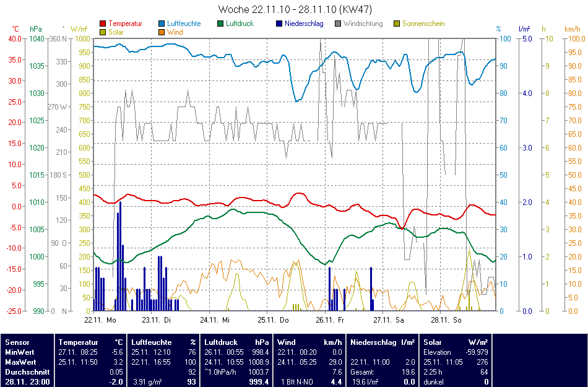588x387 pixels.
Task: Click the maximum wind value 29.0
Action: click(x=335, y=362)
